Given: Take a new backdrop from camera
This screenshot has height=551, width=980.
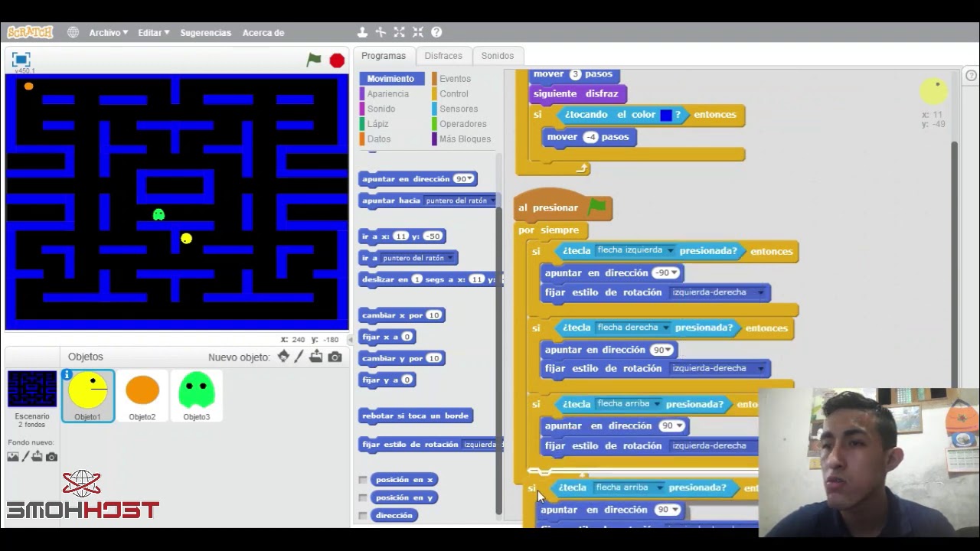Looking at the screenshot, I should pyautogui.click(x=51, y=457).
